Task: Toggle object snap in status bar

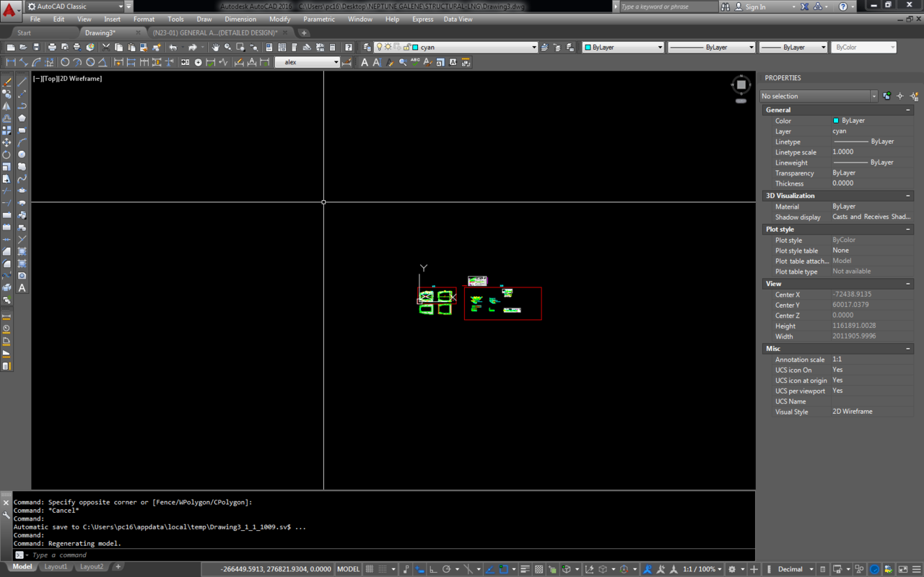Action: pyautogui.click(x=504, y=569)
